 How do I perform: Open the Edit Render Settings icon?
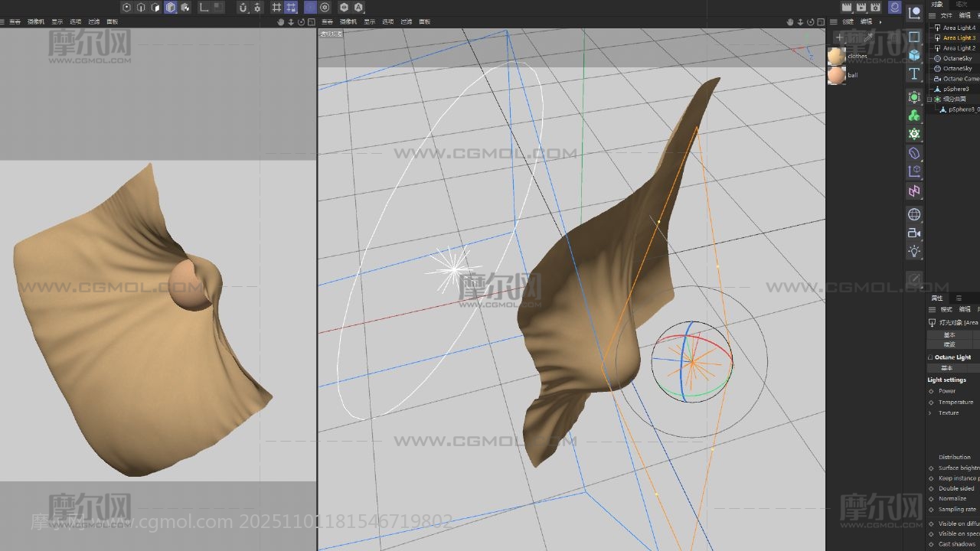click(x=876, y=8)
